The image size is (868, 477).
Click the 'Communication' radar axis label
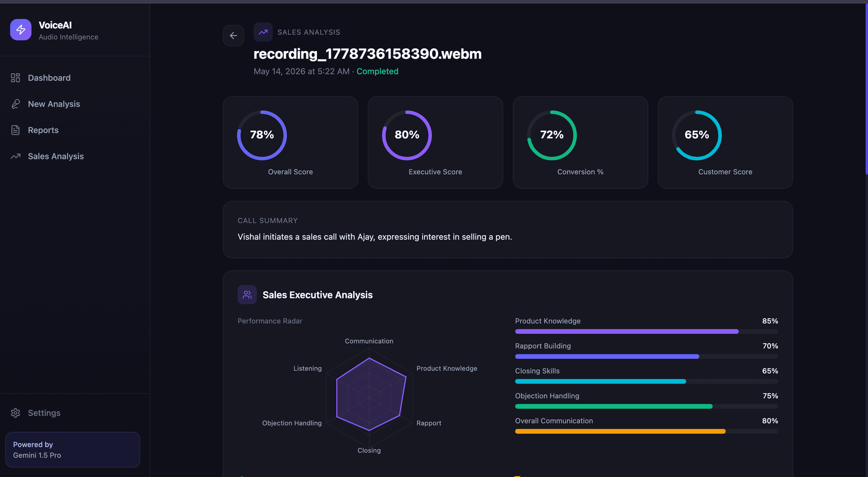[x=369, y=341]
